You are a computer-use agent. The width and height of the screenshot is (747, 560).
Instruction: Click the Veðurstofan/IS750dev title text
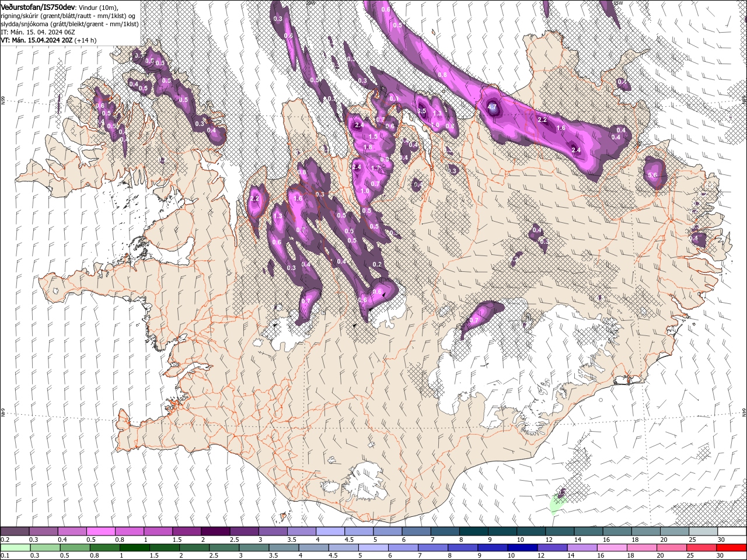pyautogui.click(x=37, y=6)
